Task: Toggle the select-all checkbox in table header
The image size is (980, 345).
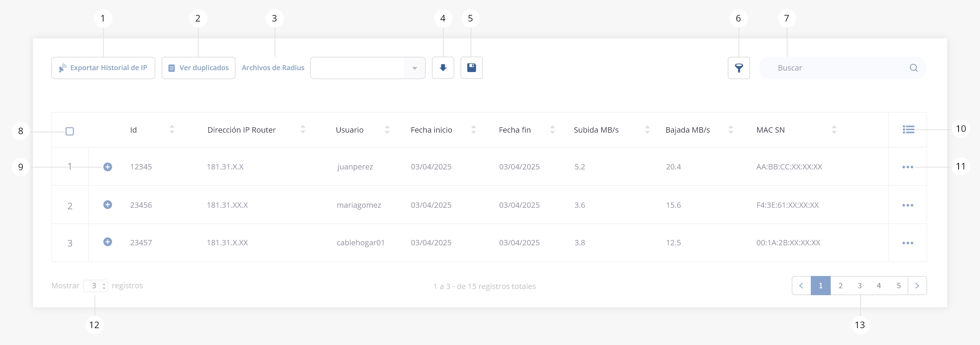Action: [70, 131]
